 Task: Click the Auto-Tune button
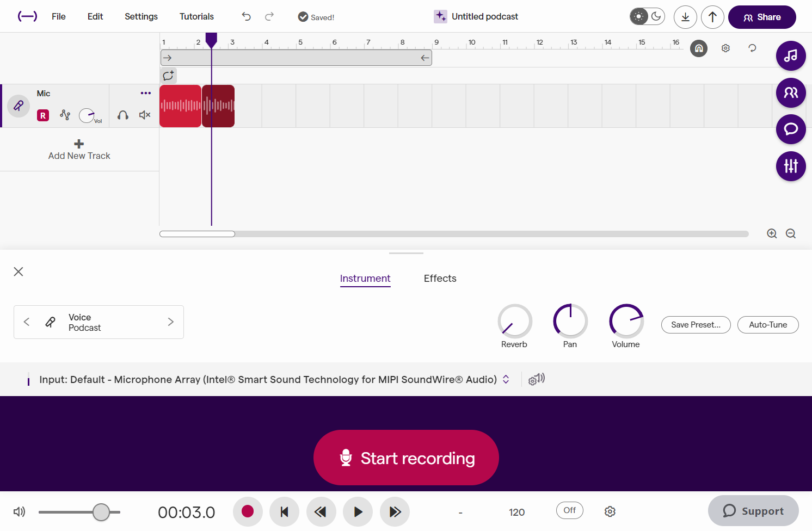click(x=768, y=325)
